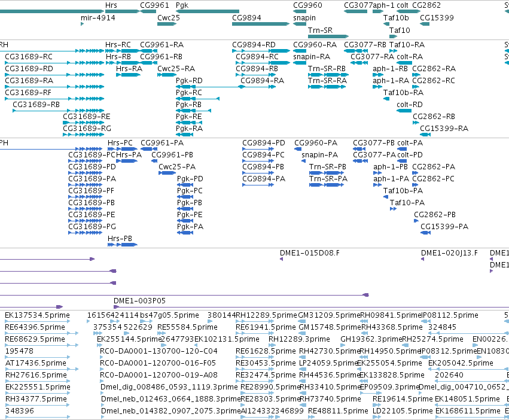
Task: Click the AT17436.5prime EST label
Action: pyautogui.click(x=36, y=363)
